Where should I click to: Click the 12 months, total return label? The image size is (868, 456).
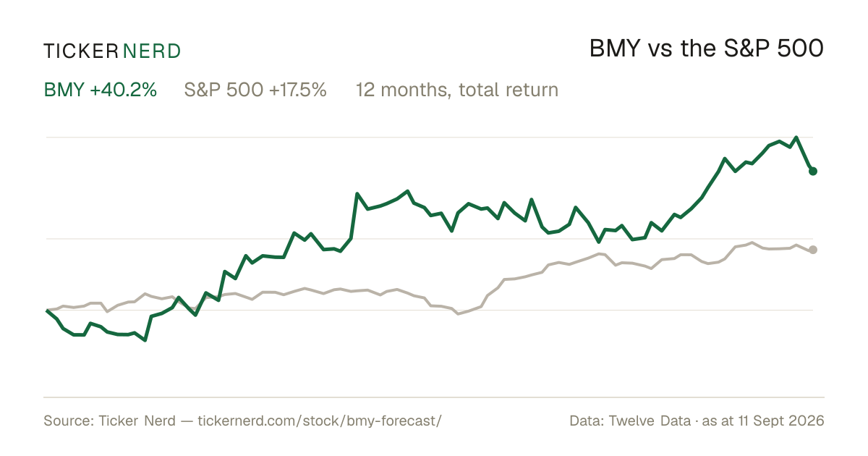[x=457, y=90]
